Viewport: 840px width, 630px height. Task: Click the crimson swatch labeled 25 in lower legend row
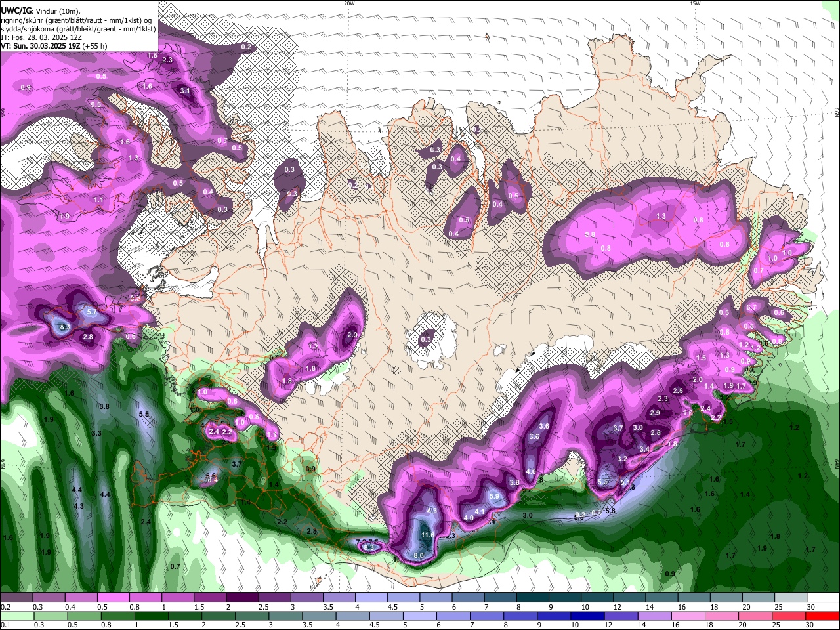[789, 616]
